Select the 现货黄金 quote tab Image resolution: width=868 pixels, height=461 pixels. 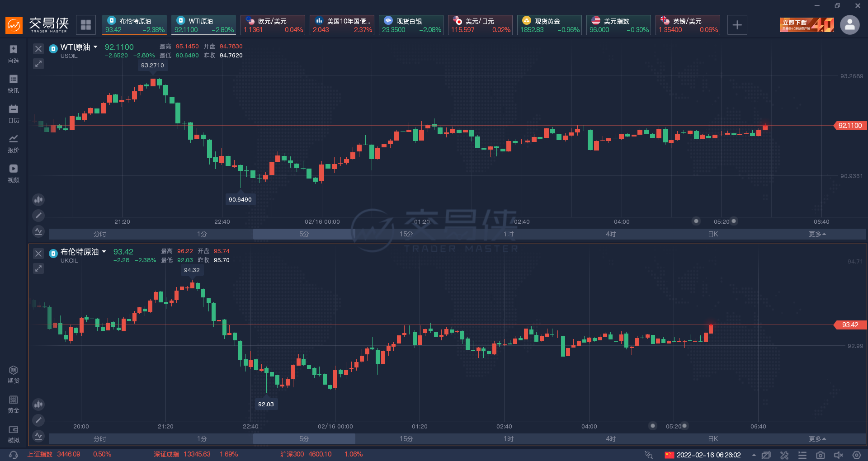tap(549, 25)
